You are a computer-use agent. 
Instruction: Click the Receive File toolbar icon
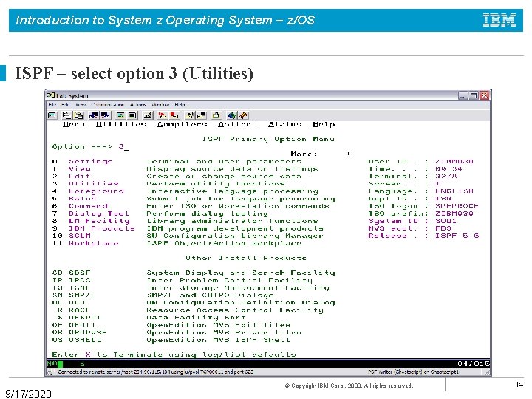(106, 115)
